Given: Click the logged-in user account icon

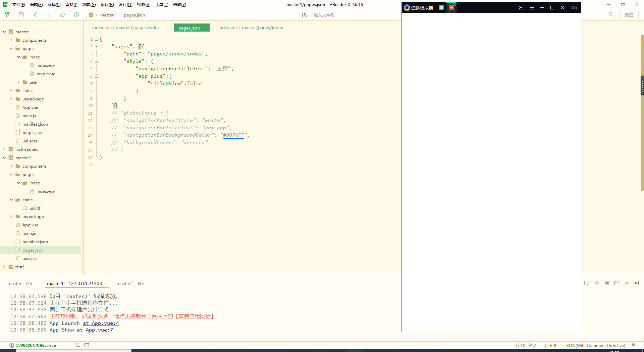Looking at the screenshot, I should tap(12, 345).
